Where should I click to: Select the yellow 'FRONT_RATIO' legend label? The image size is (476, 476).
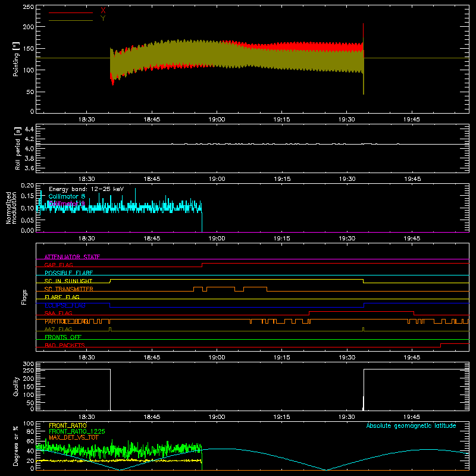tap(68, 425)
